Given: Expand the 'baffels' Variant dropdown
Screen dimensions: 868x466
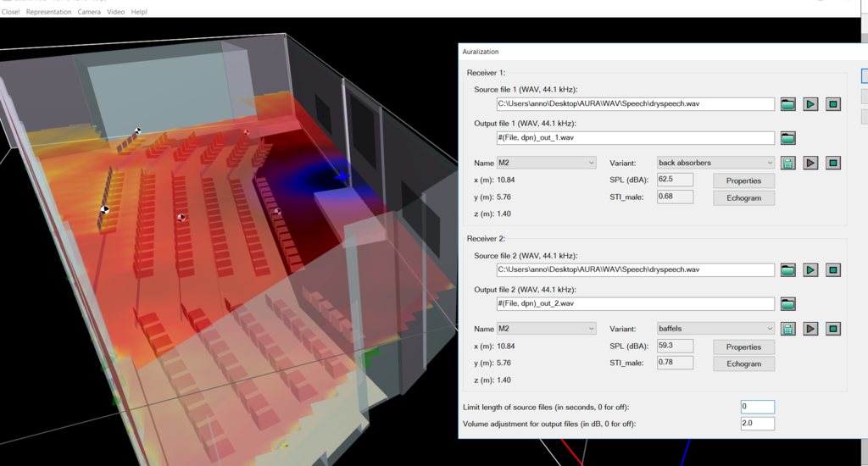Looking at the screenshot, I should coord(715,329).
